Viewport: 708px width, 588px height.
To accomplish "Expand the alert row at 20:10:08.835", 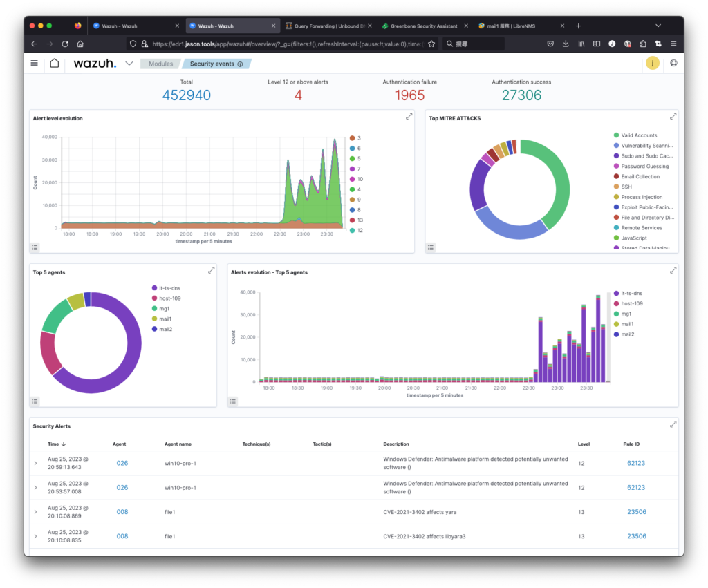I will 36,536.
